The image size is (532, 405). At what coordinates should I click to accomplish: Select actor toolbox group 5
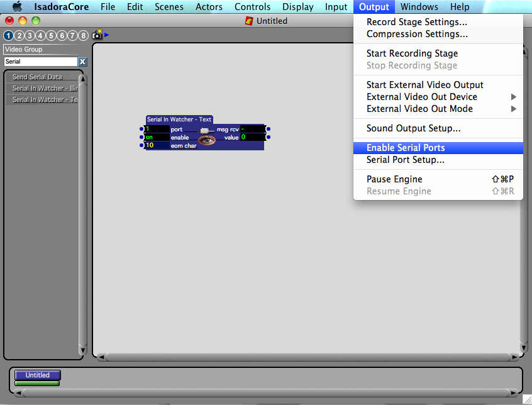point(51,35)
